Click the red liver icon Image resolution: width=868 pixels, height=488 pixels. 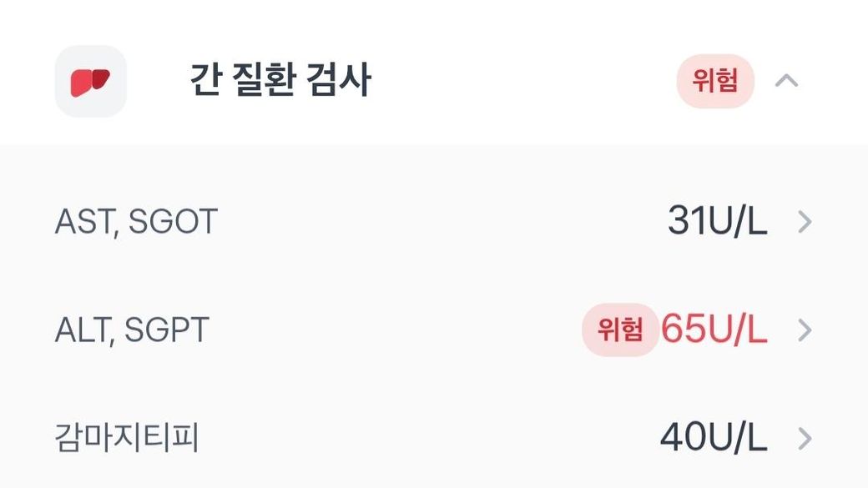pyautogui.click(x=90, y=82)
